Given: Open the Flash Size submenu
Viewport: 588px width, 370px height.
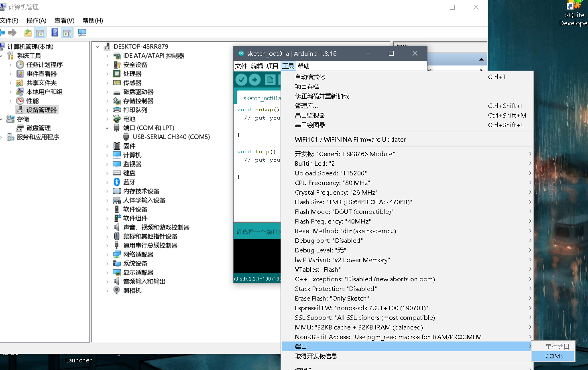Looking at the screenshot, I should point(407,202).
